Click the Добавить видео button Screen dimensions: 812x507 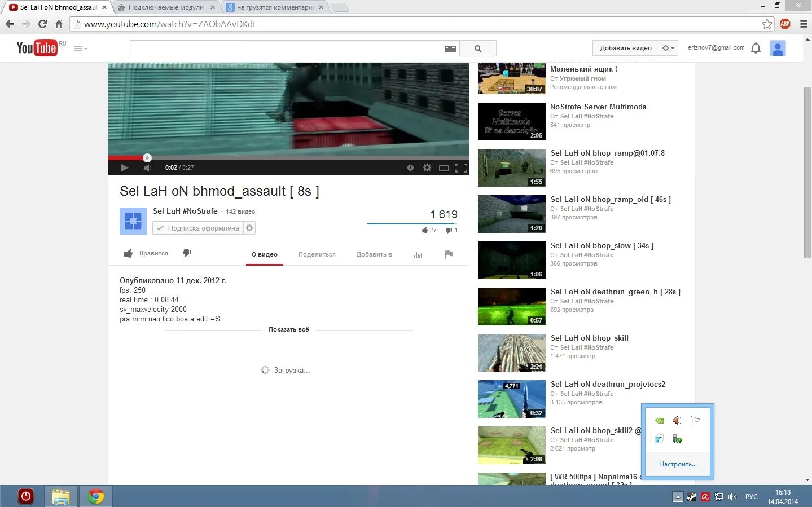pyautogui.click(x=626, y=48)
